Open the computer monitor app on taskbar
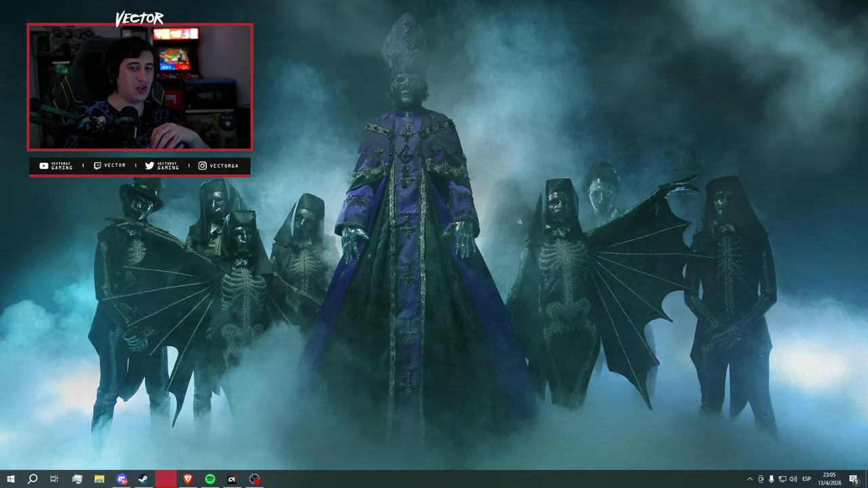The height and width of the screenshot is (488, 868). (x=77, y=479)
